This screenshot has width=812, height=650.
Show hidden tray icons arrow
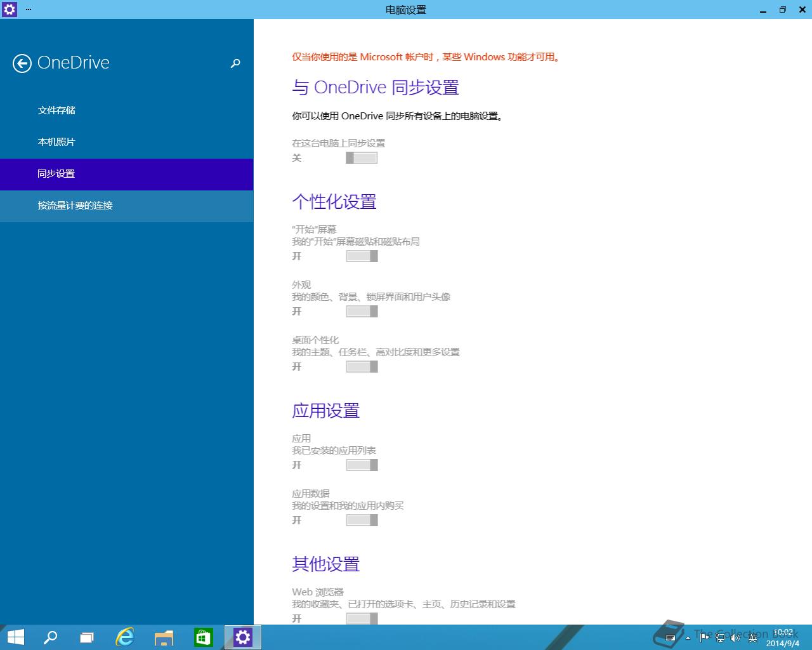point(688,638)
